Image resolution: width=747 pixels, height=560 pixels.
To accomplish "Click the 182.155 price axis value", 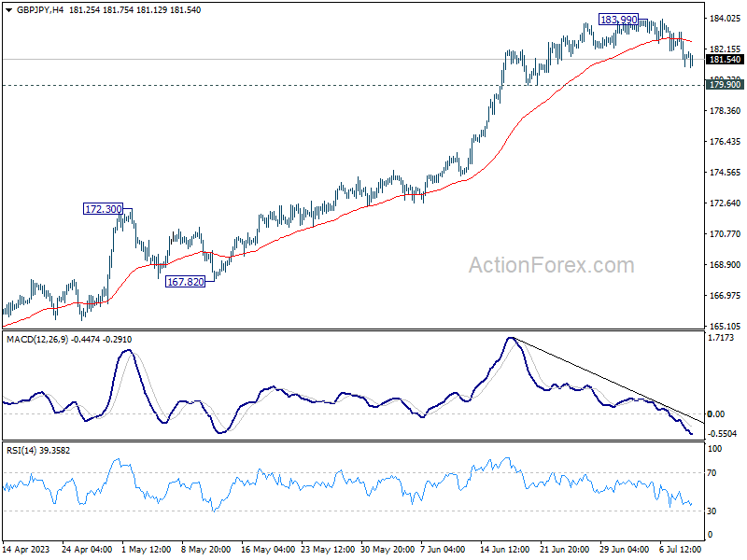I will pos(726,49).
